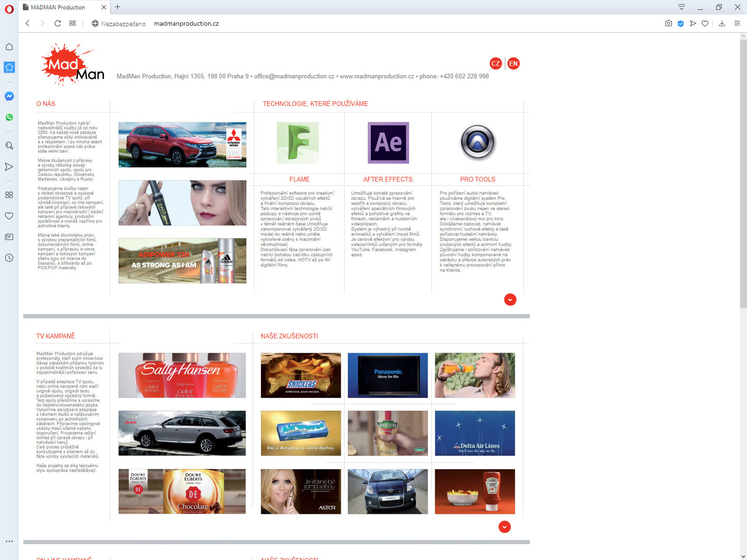Open the Astor thumbnail
This screenshot has height=560, width=747.
301,491
